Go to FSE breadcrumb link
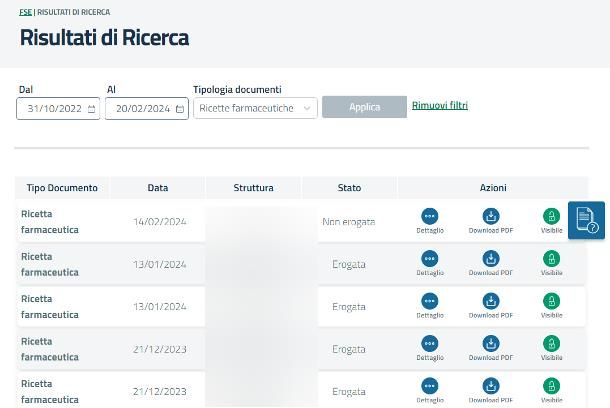Screen dimensions: 610x408 pyautogui.click(x=25, y=12)
